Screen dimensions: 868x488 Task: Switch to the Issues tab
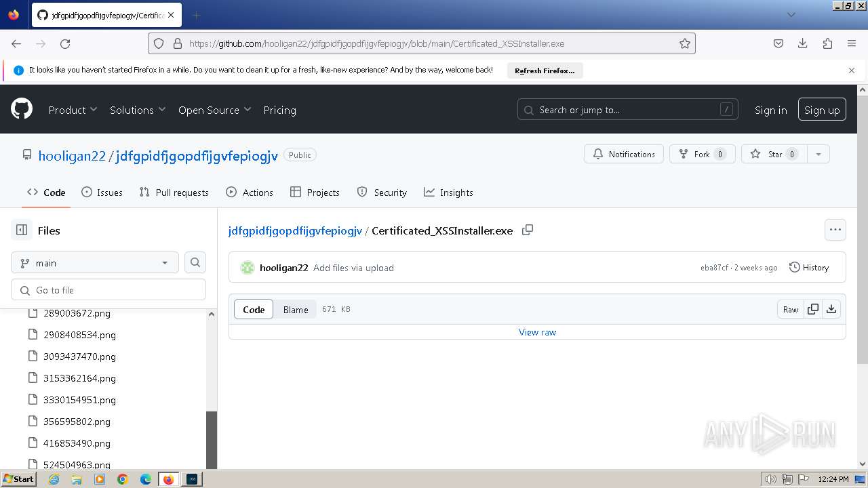point(102,192)
